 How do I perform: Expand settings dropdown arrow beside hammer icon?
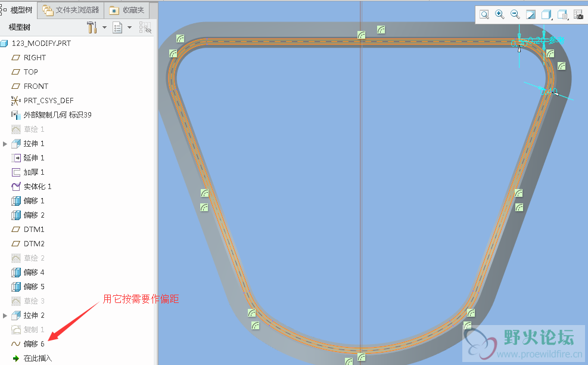point(104,27)
